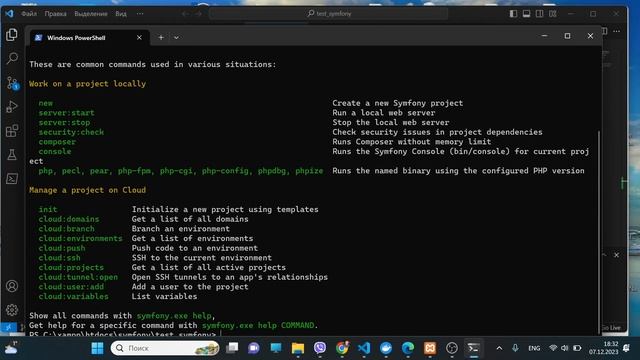The height and width of the screenshot is (360, 640).
Task: Click the test_symfony command center search box
Action: click(x=329, y=13)
